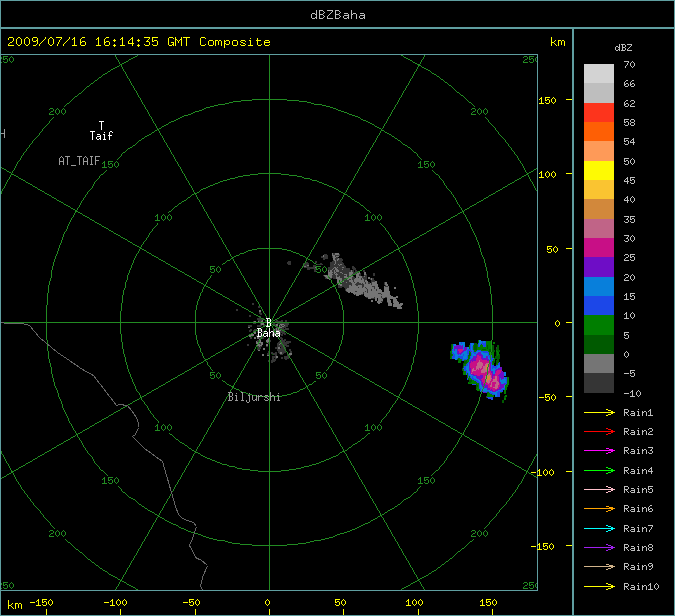The width and height of the screenshot is (675, 616).
Task: Click the Rain3 magenta arrow legend icon
Action: coord(599,451)
